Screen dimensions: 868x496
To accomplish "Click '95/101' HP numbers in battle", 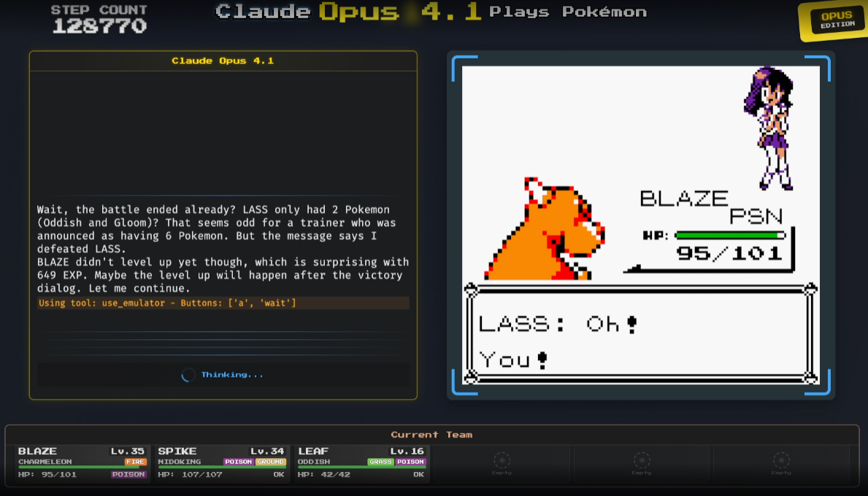I will [729, 254].
